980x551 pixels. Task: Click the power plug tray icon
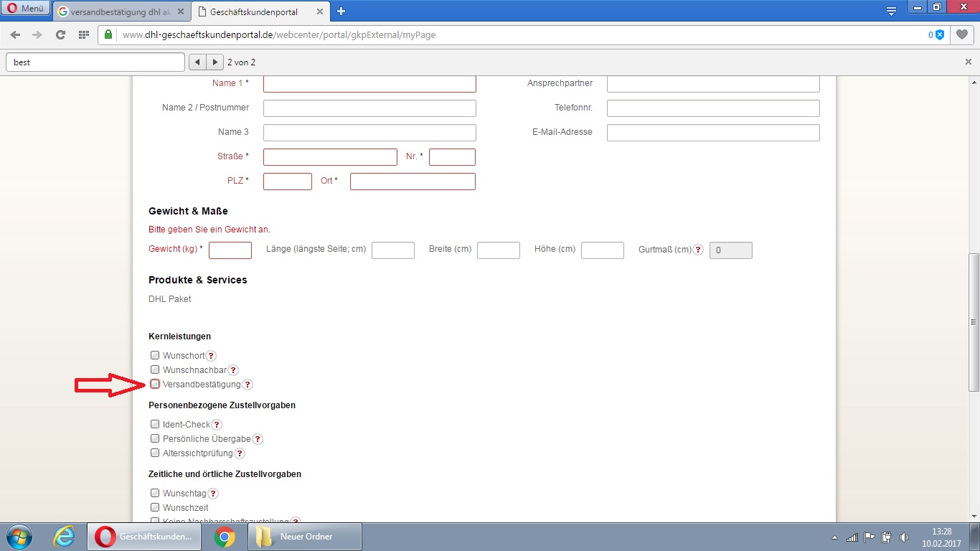pos(887,537)
